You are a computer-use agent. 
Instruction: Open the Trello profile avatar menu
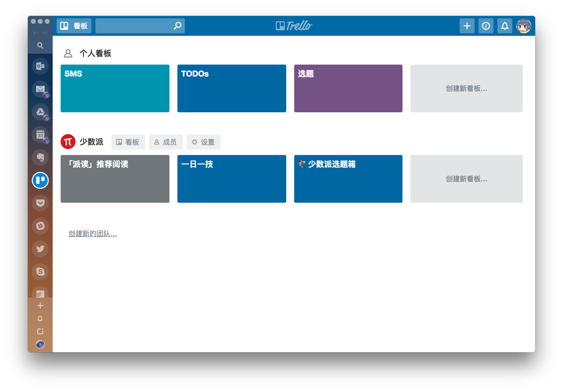click(524, 26)
